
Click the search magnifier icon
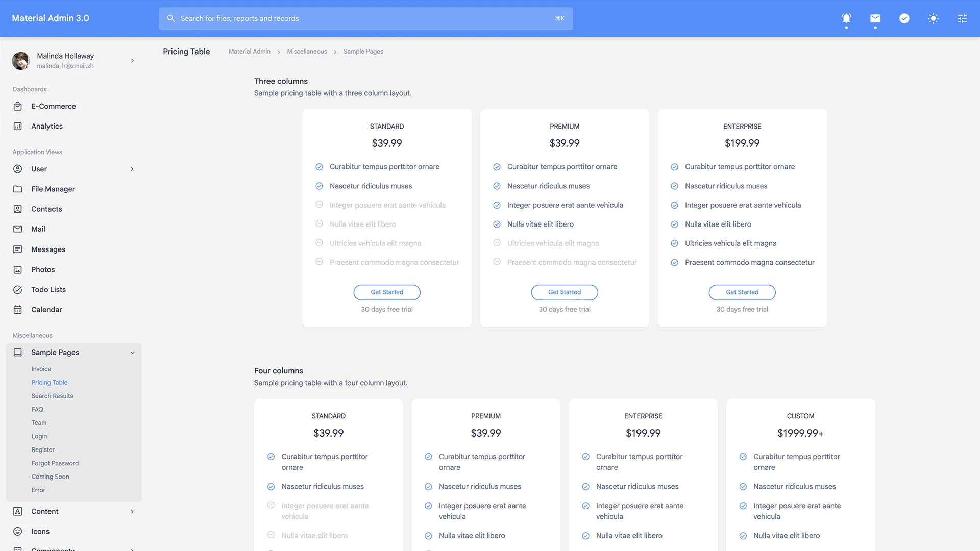[171, 18]
